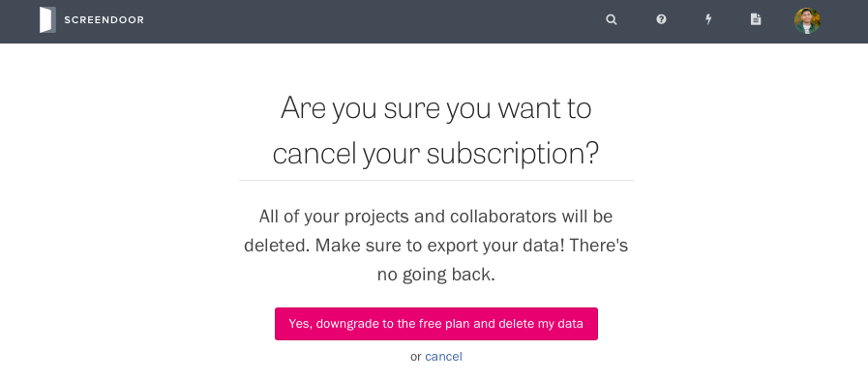Click the heading line 'Are you sure you want to'
868x379 pixels.
point(436,108)
